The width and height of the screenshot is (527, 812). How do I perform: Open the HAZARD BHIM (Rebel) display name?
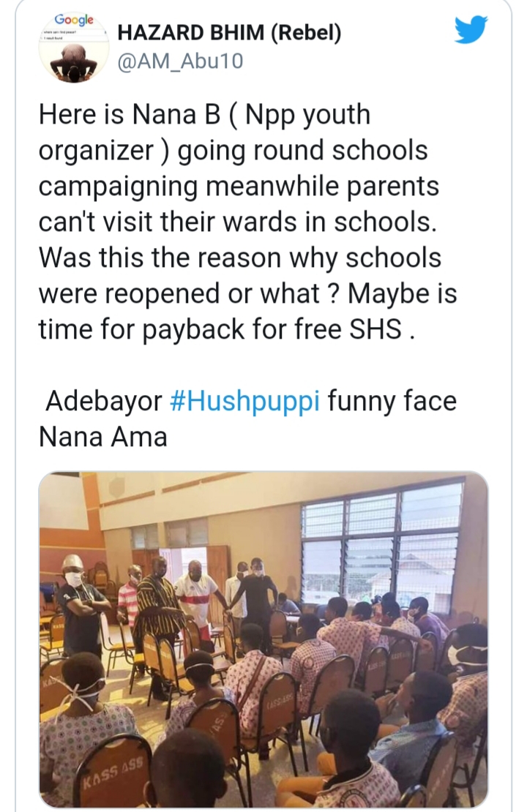point(229,34)
